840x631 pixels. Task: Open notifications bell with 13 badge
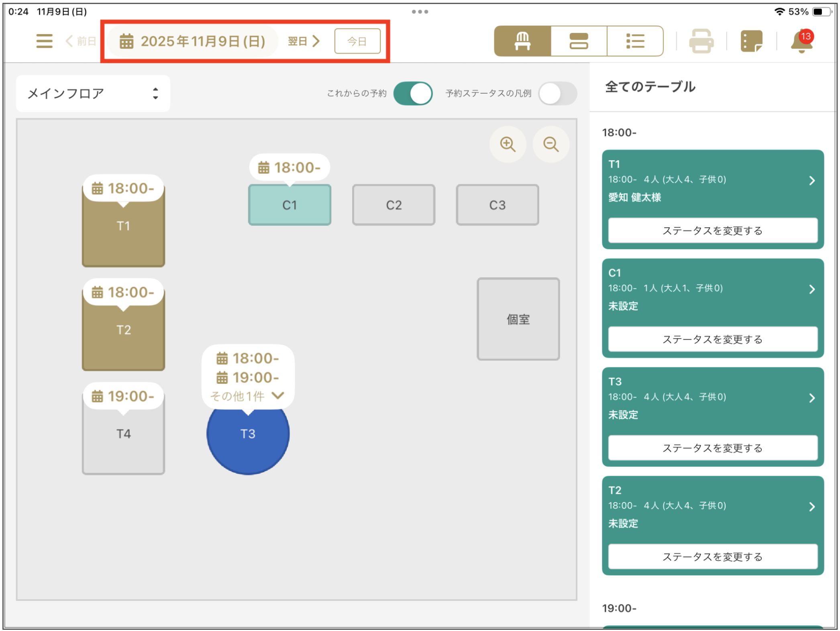(801, 41)
